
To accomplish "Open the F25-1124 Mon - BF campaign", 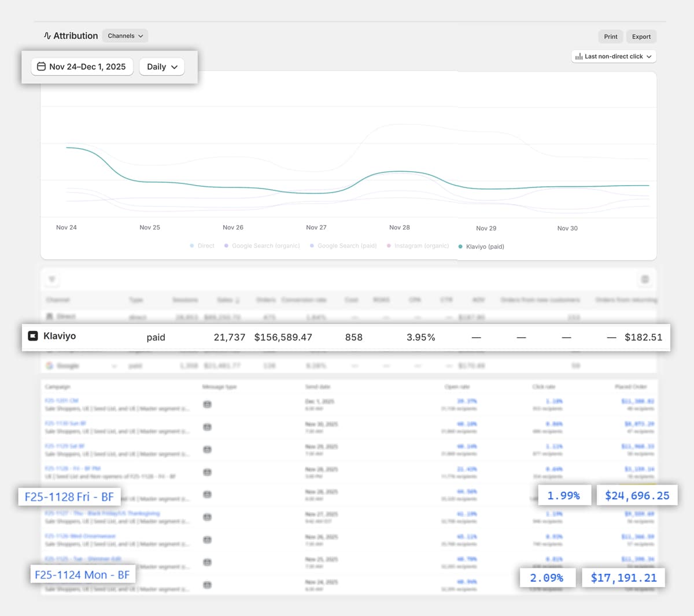I will (x=82, y=575).
